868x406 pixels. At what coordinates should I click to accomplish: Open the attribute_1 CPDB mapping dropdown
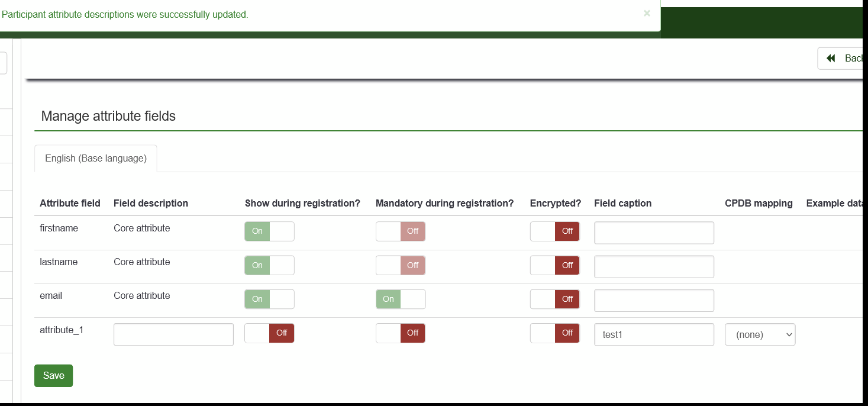pos(760,335)
